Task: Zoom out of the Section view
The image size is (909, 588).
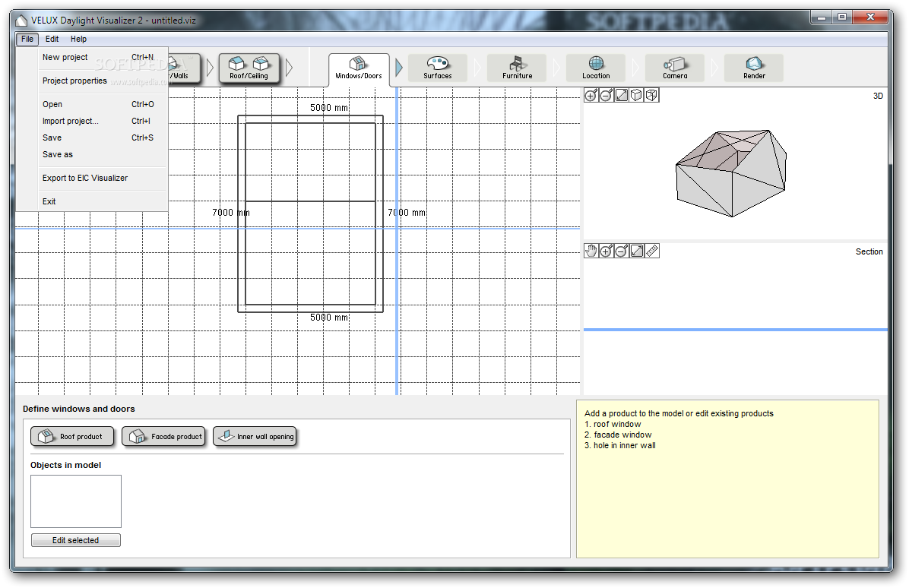Action: (622, 251)
